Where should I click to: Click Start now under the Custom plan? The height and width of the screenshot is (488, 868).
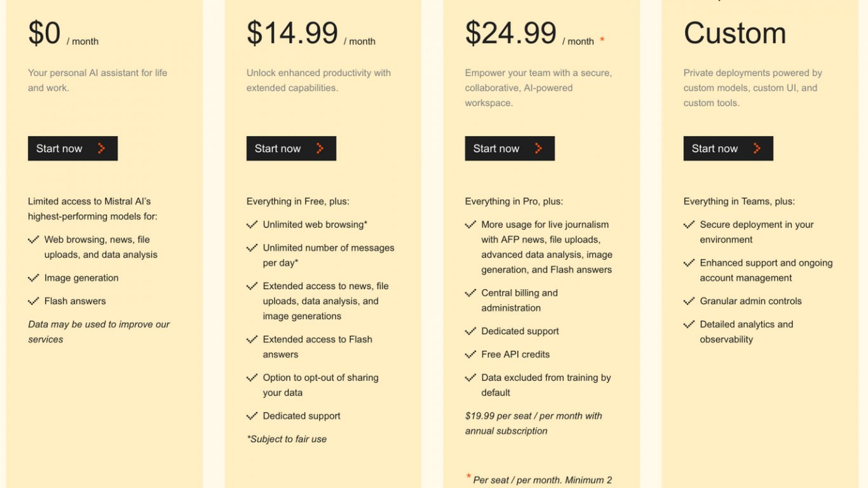728,148
